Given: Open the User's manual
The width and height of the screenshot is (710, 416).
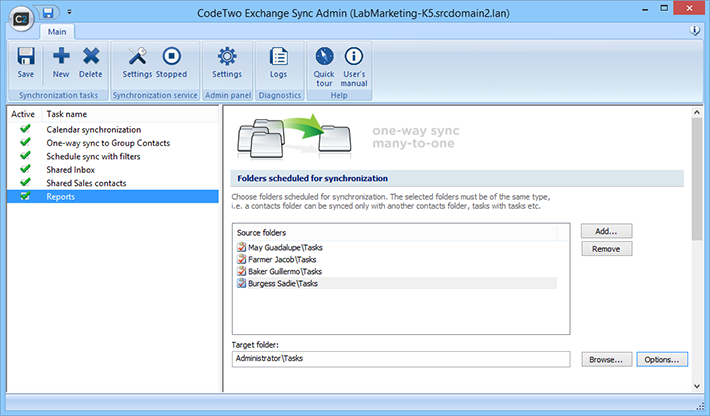Looking at the screenshot, I should point(354,67).
